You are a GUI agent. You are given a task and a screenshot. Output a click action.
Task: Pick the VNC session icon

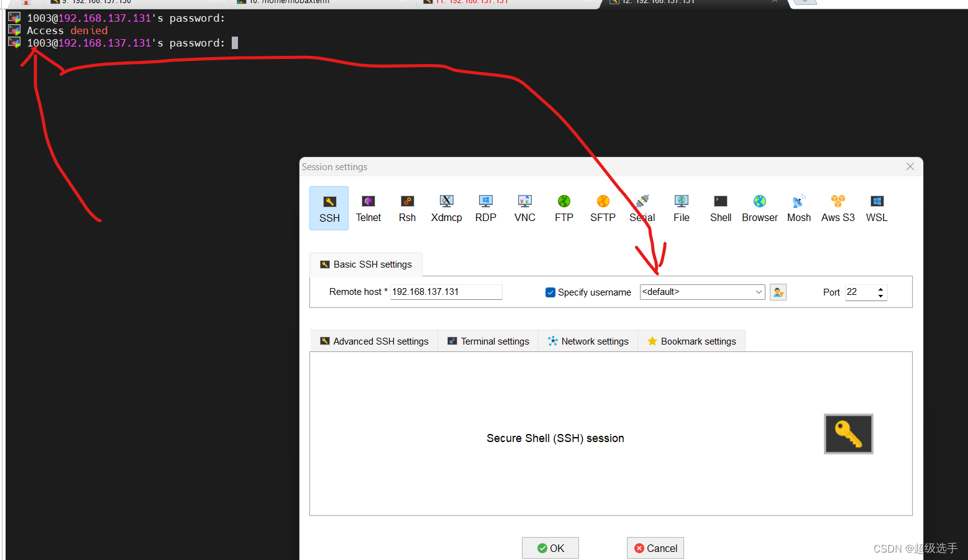click(x=524, y=208)
